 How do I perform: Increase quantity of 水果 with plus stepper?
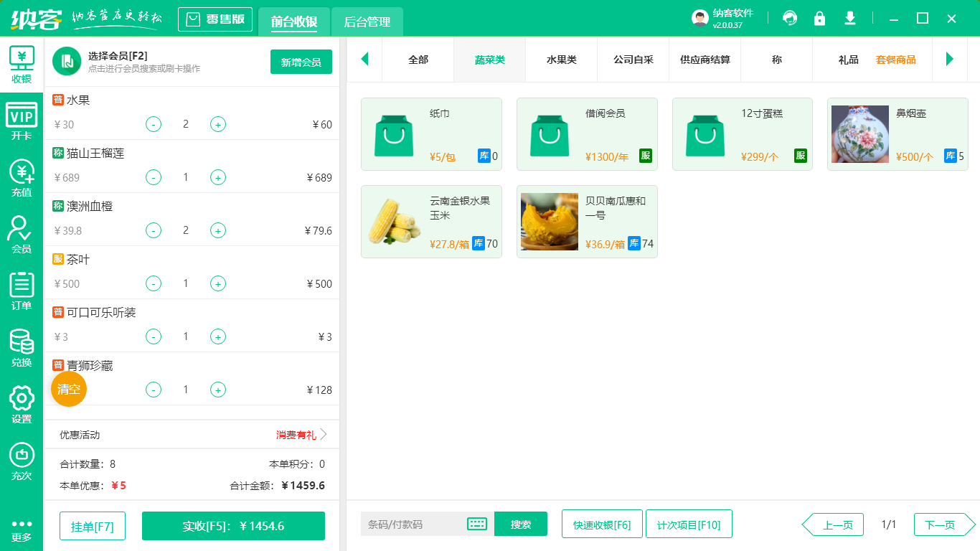218,123
